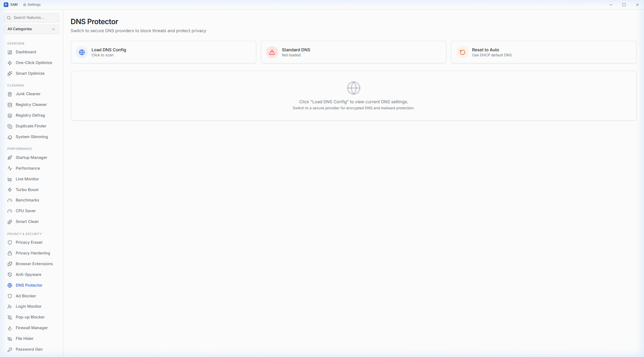Select Registry Defrag in sidebar

pos(30,115)
